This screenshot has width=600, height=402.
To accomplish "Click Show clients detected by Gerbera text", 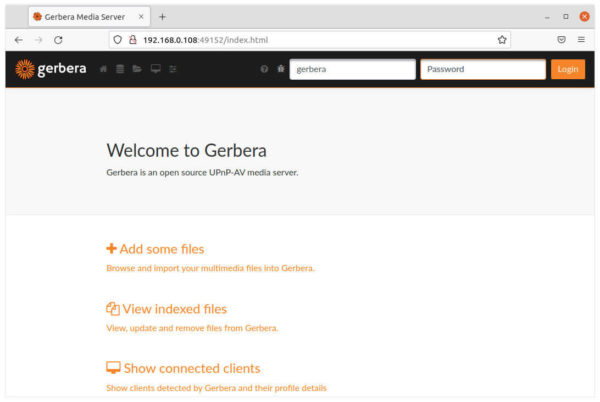I will (x=216, y=388).
